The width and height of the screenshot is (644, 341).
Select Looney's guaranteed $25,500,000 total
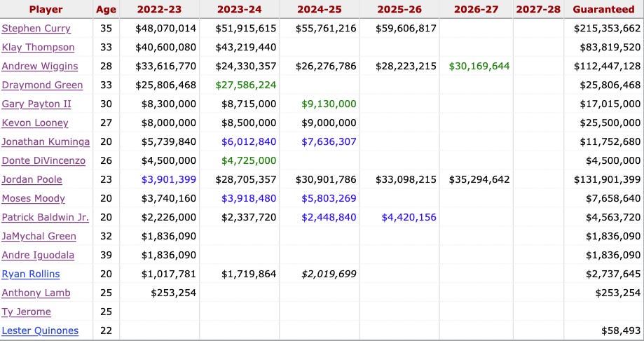pyautogui.click(x=610, y=123)
